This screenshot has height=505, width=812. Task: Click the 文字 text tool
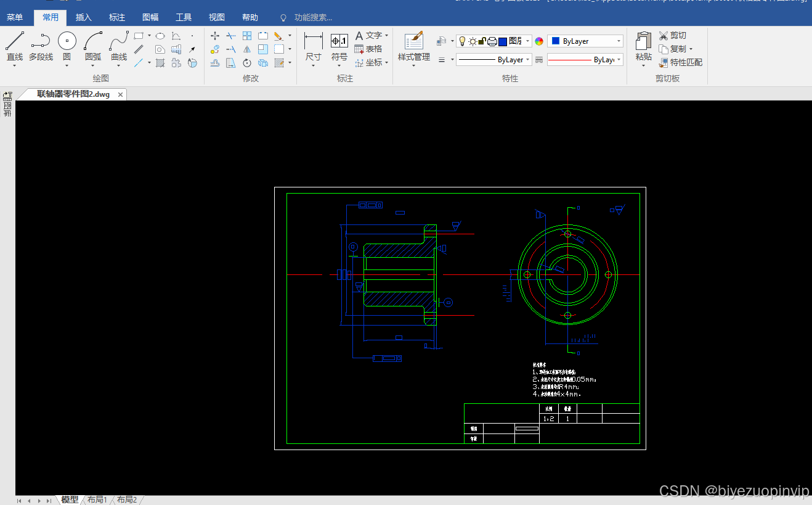[368, 35]
